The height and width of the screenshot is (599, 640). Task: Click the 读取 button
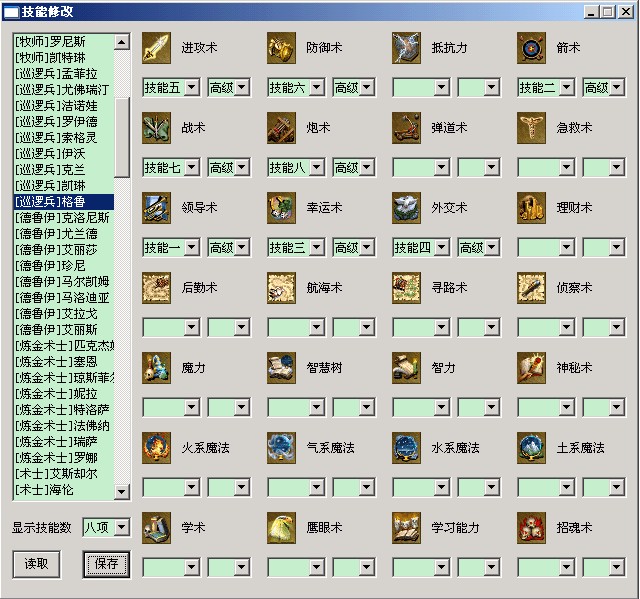pos(37,564)
